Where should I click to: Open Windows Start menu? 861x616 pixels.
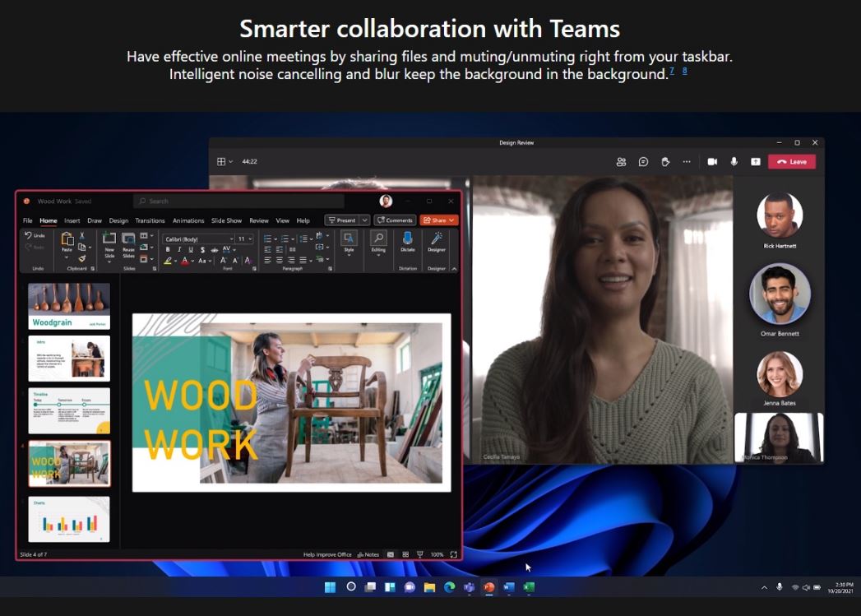(330, 587)
